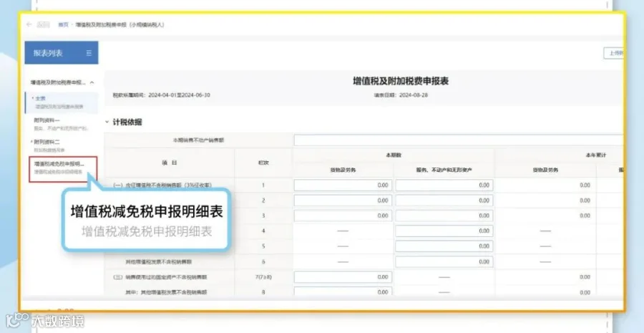Viewport: 644px width, 333px height.
Task: Collapse the 增值税及附加税费申报 sidebar group
Action: click(92, 82)
